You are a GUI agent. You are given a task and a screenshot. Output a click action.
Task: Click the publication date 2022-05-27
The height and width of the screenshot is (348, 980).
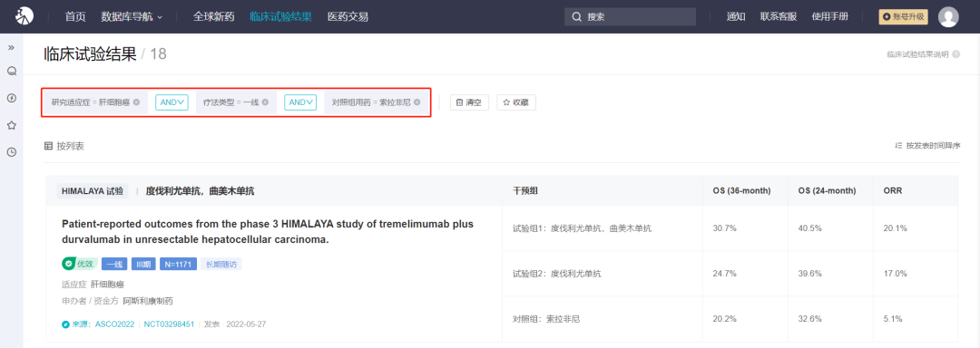[x=246, y=324]
